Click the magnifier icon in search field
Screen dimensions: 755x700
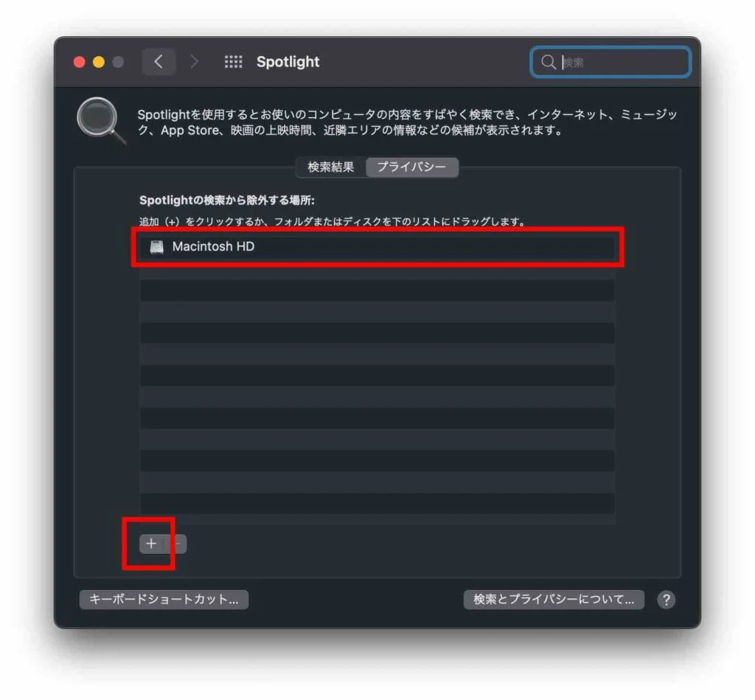click(x=548, y=62)
